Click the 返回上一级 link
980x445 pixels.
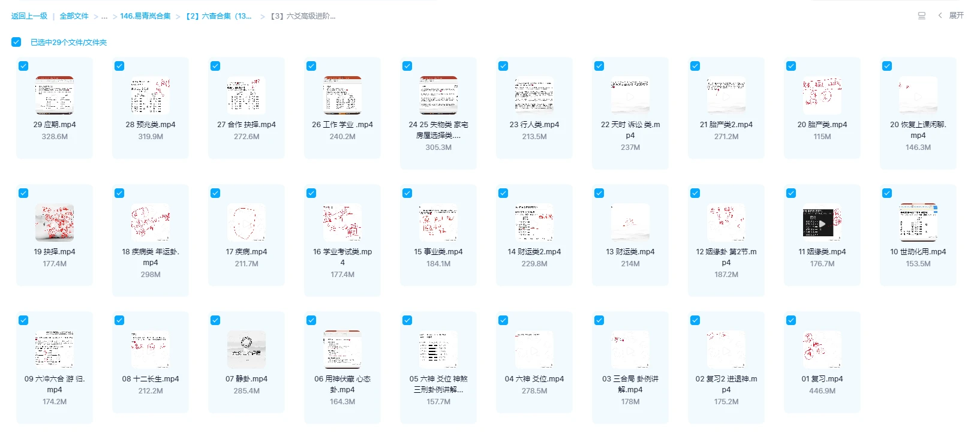(29, 16)
